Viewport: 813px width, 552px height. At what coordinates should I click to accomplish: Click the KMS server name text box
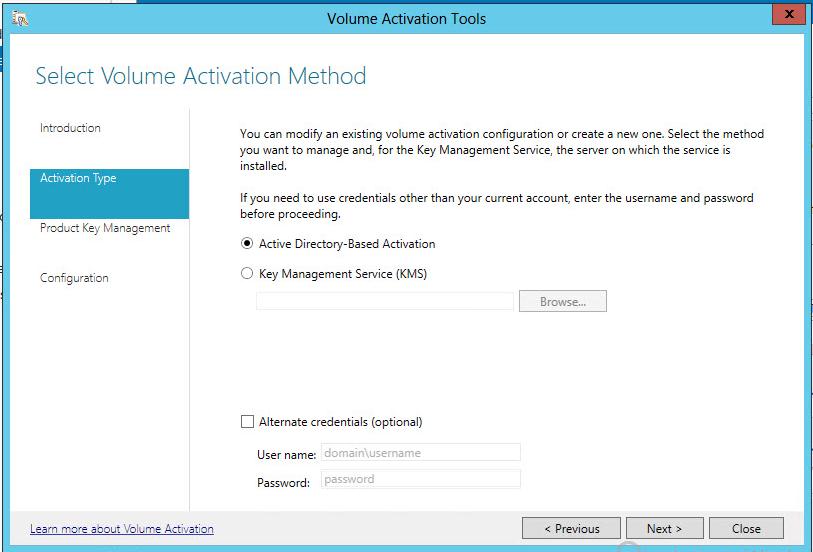(385, 301)
